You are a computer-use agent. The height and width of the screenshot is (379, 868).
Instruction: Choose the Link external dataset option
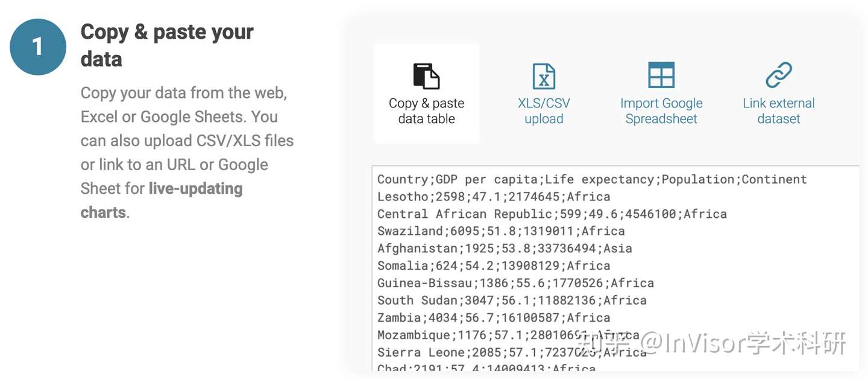point(779,93)
